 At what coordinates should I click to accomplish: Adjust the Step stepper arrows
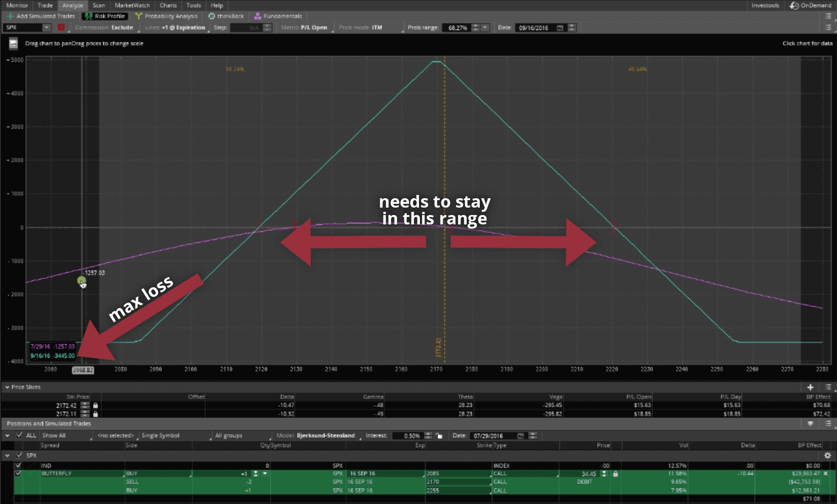click(267, 28)
